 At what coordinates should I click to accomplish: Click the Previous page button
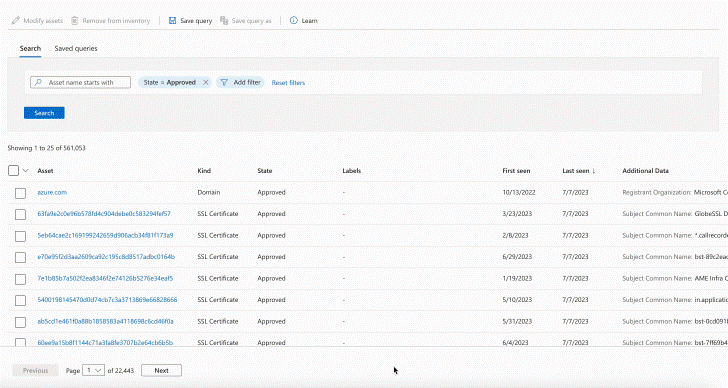35,370
